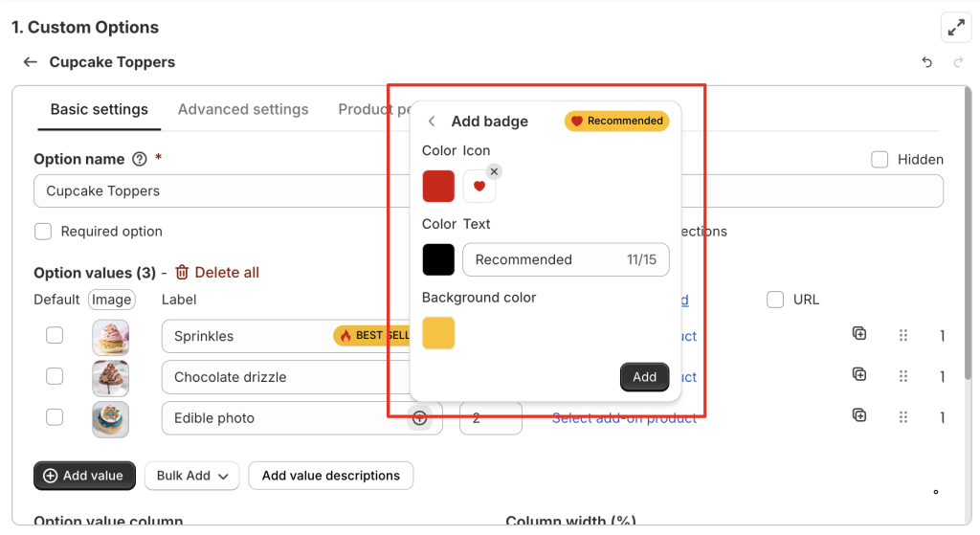Click the undo arrow icon
The width and height of the screenshot is (980, 535).
[926, 62]
